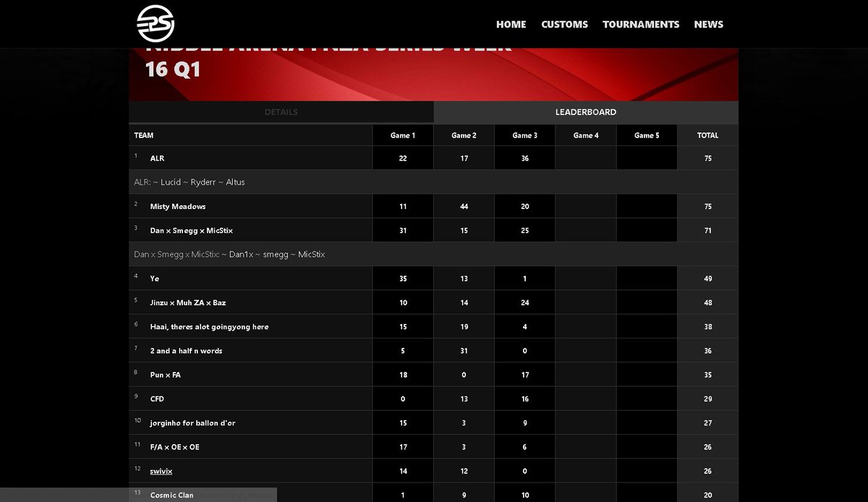Click roster line Dan1x smegg MicStix

[433, 255]
